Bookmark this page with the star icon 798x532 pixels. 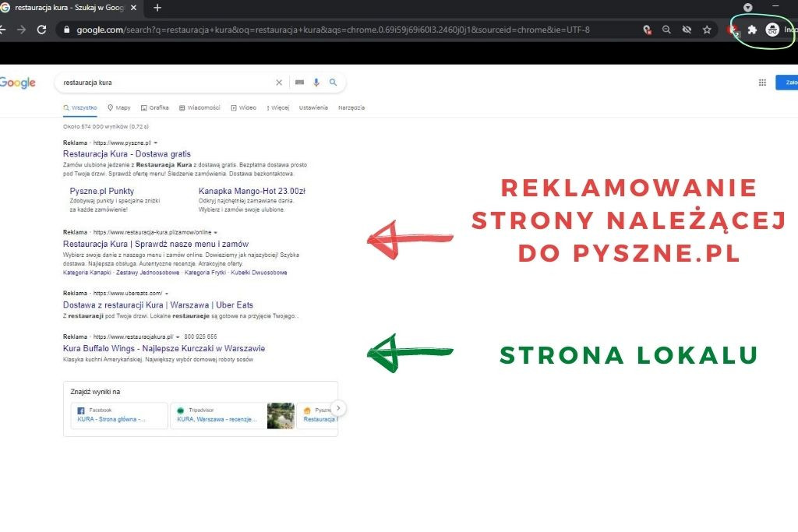point(707,30)
